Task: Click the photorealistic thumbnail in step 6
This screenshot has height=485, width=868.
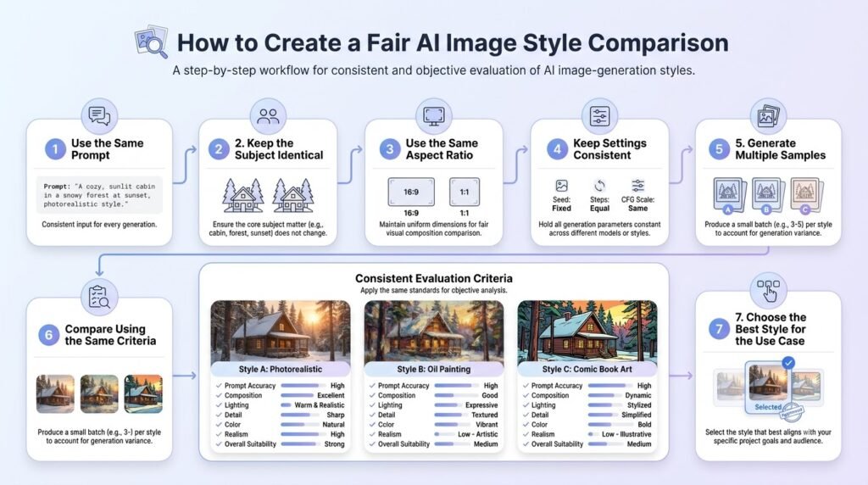Action: [x=55, y=394]
